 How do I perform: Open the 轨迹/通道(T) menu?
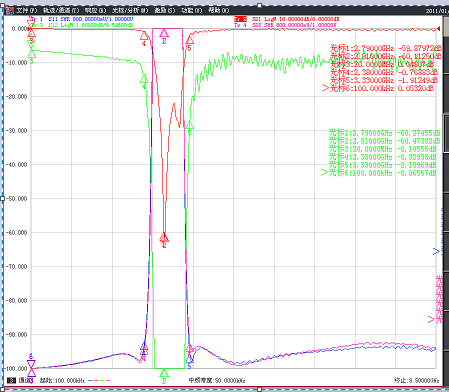[61, 10]
